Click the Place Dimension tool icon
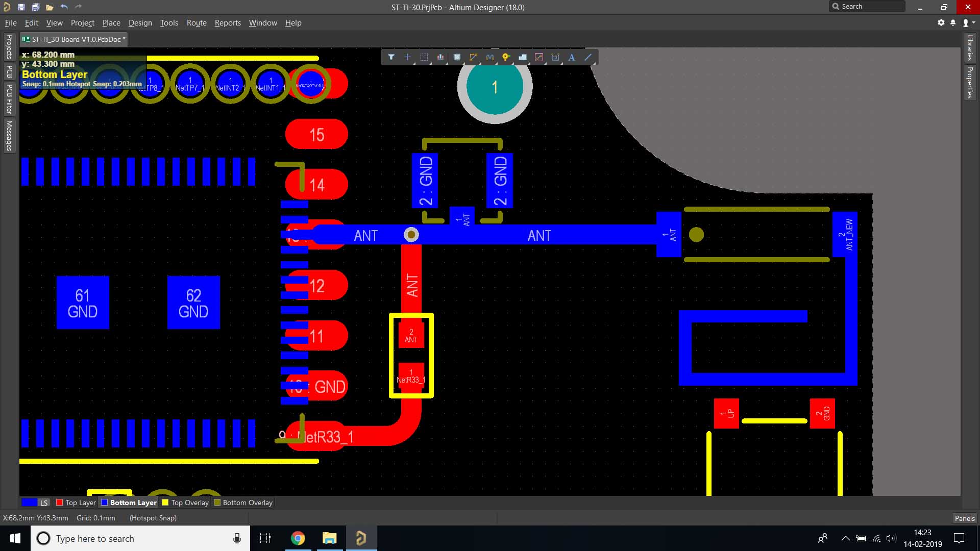This screenshot has width=980, height=551. click(555, 57)
